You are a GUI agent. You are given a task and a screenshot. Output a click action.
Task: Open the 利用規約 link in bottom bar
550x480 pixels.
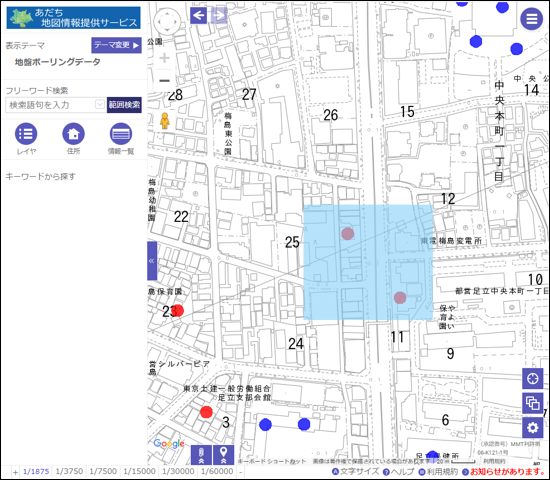coord(439,472)
